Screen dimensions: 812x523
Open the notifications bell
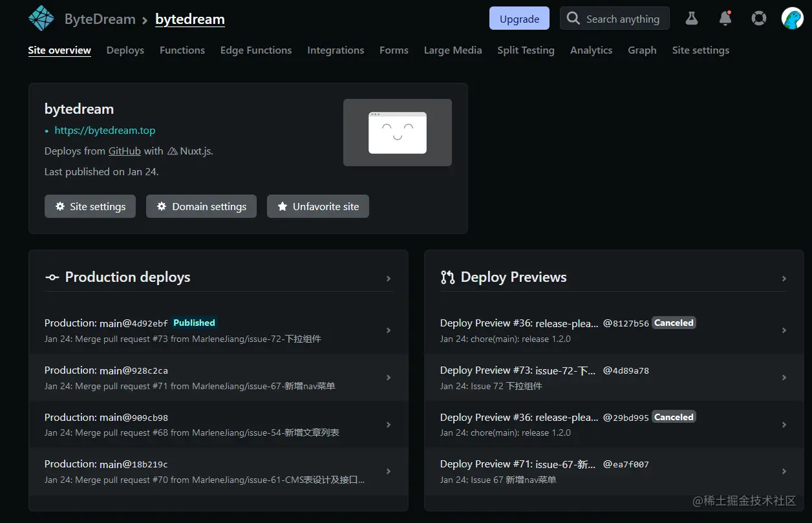coord(725,19)
